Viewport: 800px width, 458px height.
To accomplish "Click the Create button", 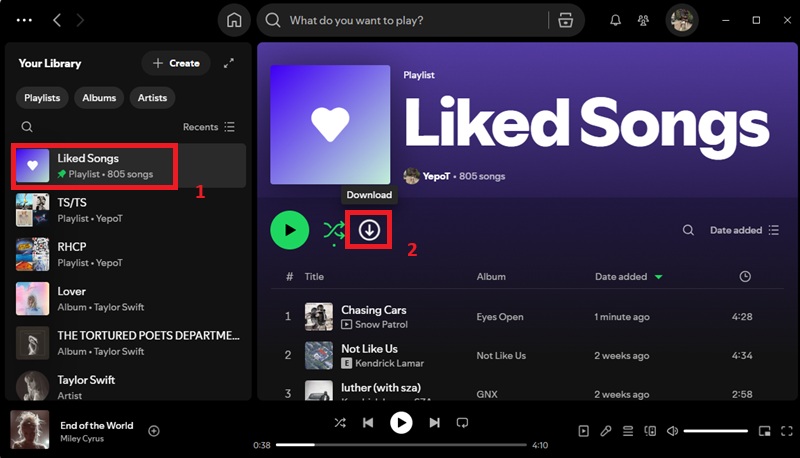I will pyautogui.click(x=176, y=63).
